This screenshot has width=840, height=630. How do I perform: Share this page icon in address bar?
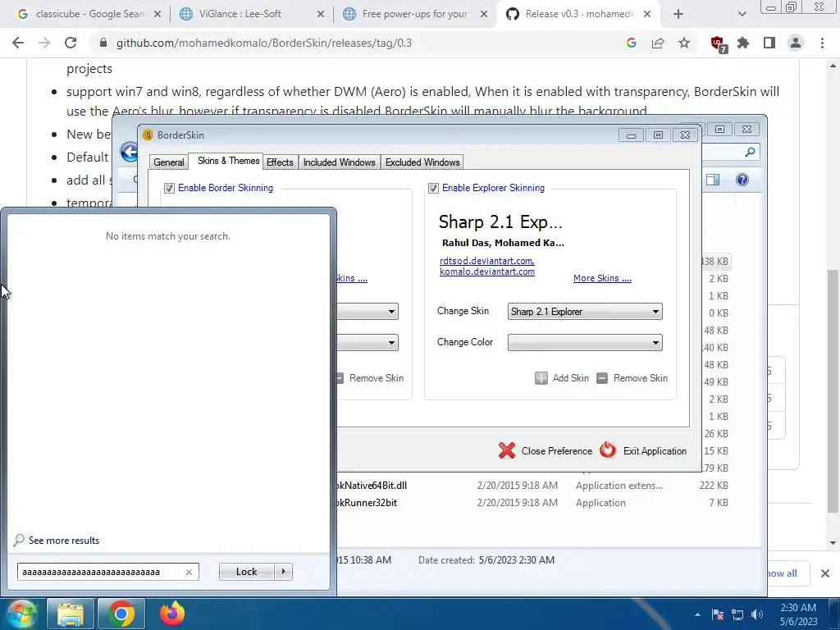(x=658, y=43)
